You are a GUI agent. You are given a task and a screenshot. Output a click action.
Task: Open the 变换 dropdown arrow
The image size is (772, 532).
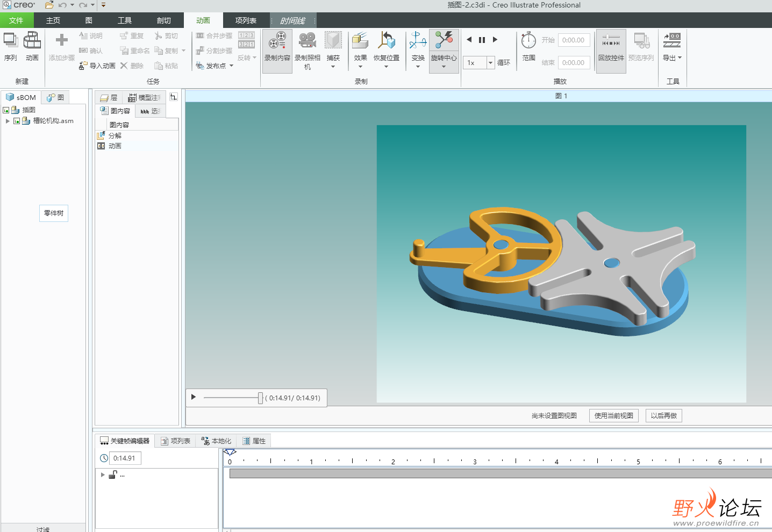tap(418, 67)
